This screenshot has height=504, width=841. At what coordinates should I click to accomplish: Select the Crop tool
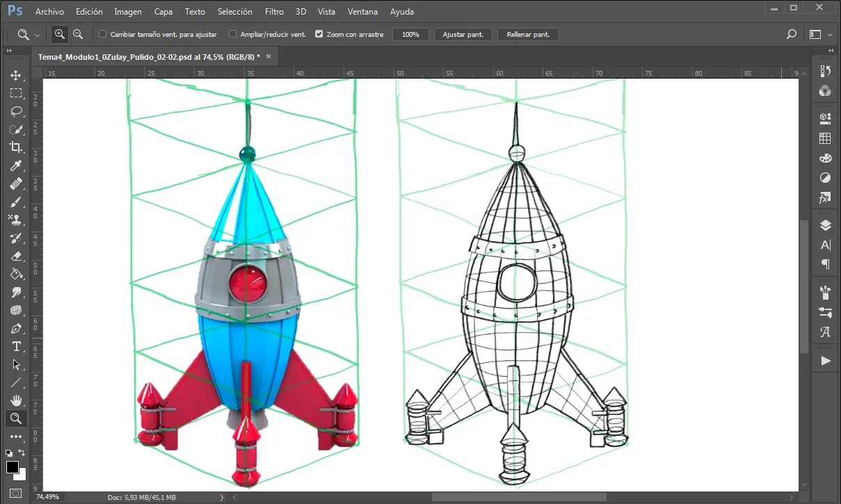[16, 147]
